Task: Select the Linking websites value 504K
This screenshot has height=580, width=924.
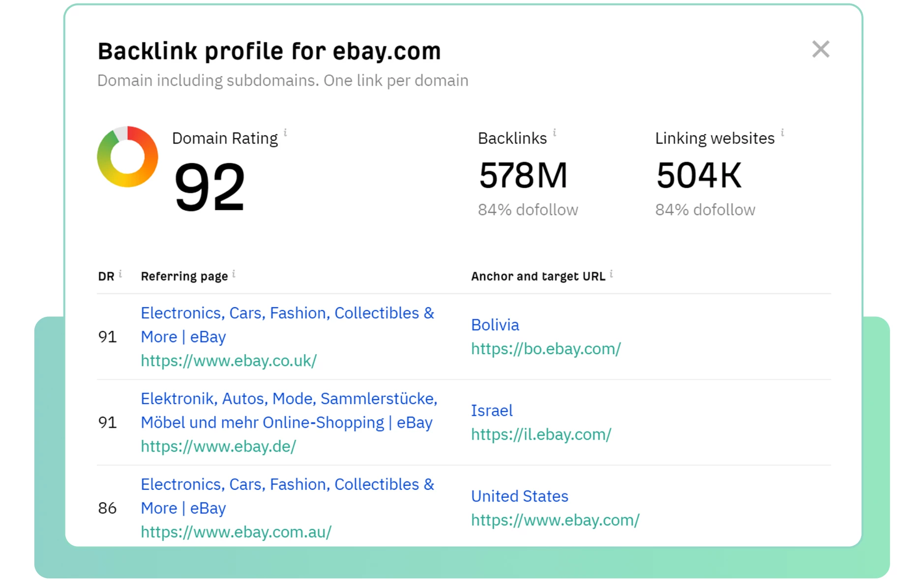Action: click(699, 175)
